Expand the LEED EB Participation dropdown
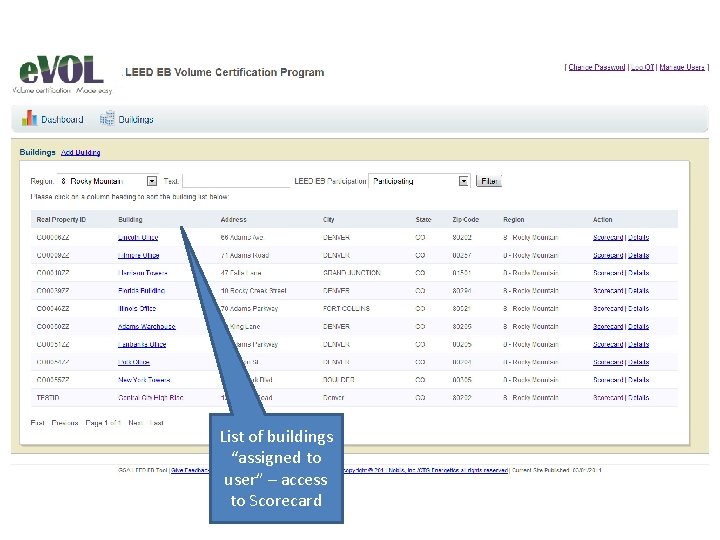The image size is (720, 540). coord(464,181)
